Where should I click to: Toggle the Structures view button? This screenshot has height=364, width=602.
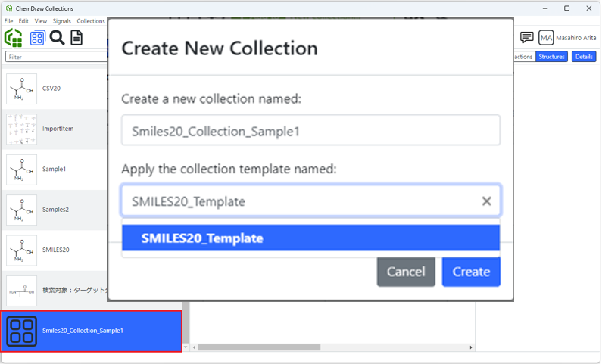point(551,57)
